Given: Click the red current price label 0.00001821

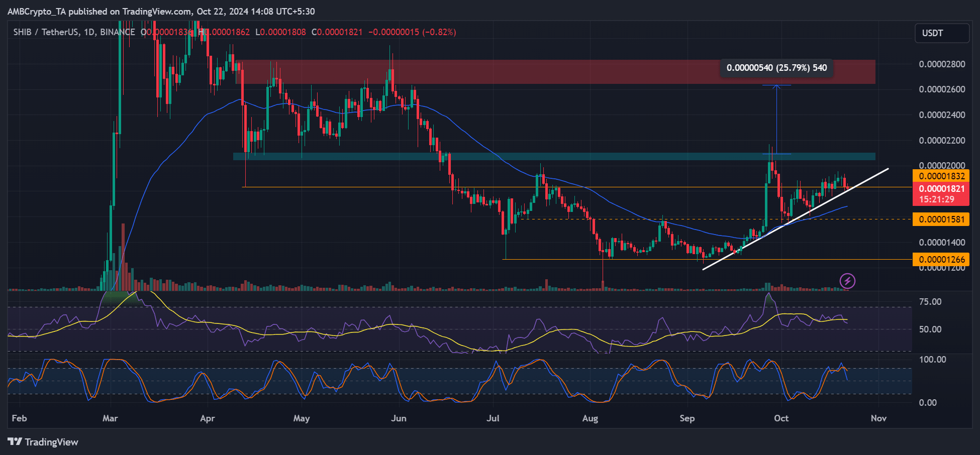Looking at the screenshot, I should [941, 189].
